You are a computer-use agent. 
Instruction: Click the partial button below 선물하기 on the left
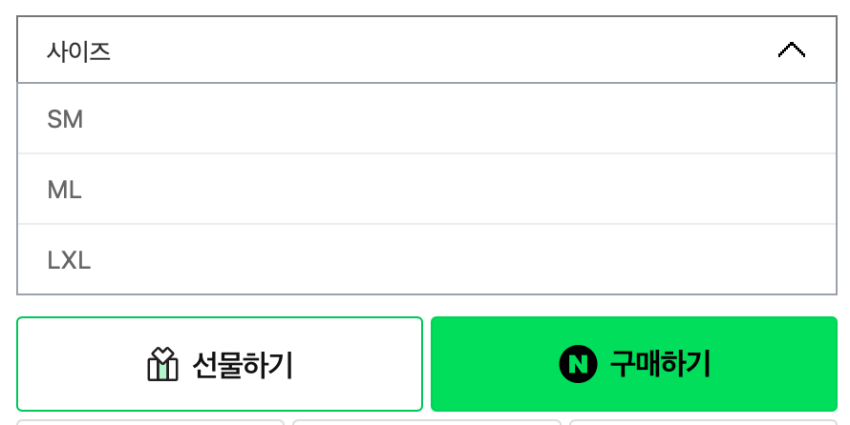(151, 421)
